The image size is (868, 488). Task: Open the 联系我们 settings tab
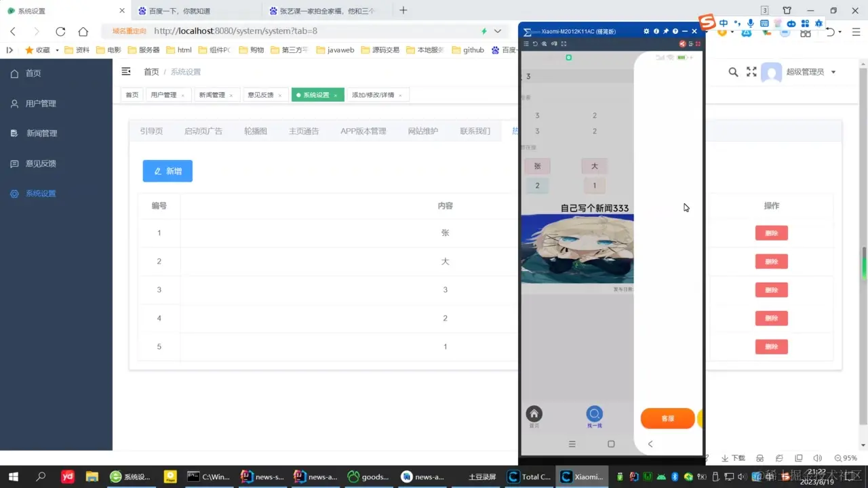pyautogui.click(x=475, y=131)
